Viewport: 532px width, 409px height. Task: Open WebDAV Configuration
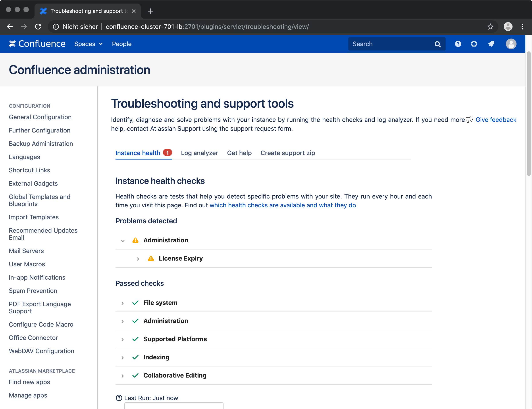42,351
